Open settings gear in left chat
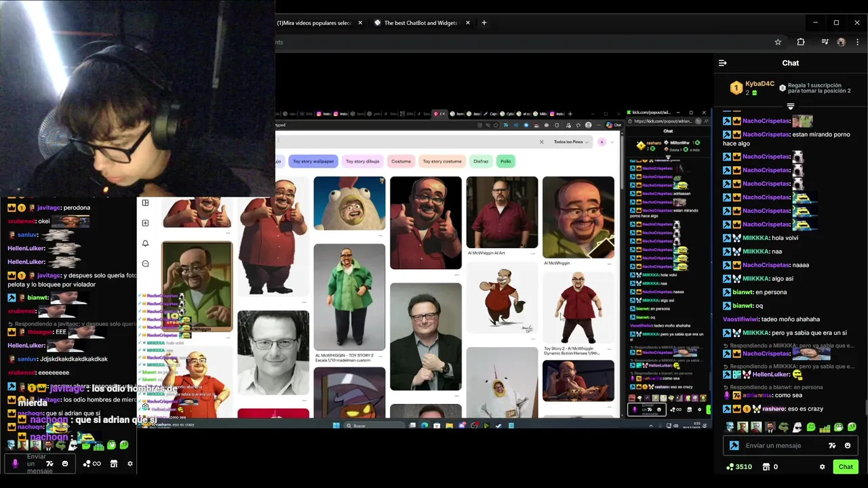This screenshot has width=868, height=488. coord(130,464)
